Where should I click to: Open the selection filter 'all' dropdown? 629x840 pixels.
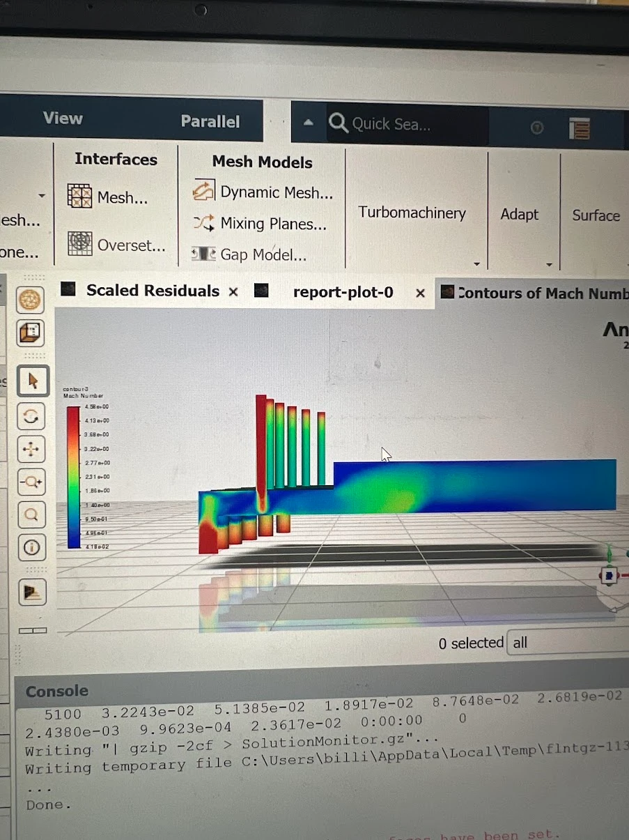568,643
